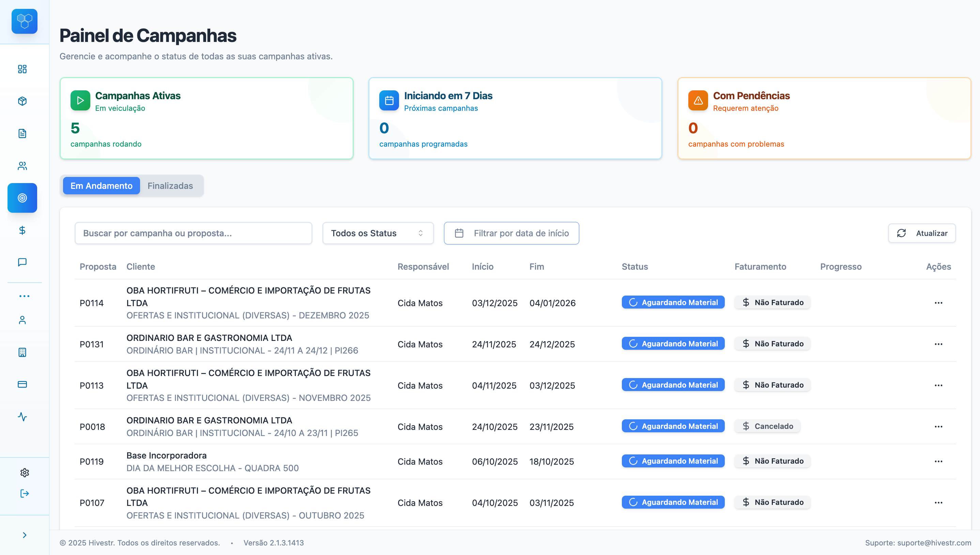This screenshot has width=980, height=555.
Task: Click the Atualizar refresh button
Action: [922, 233]
